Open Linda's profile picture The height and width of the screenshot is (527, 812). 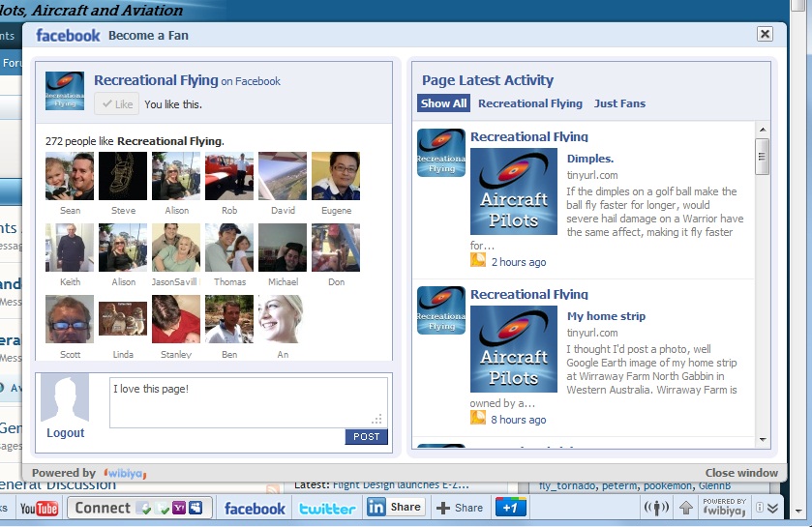pos(123,319)
